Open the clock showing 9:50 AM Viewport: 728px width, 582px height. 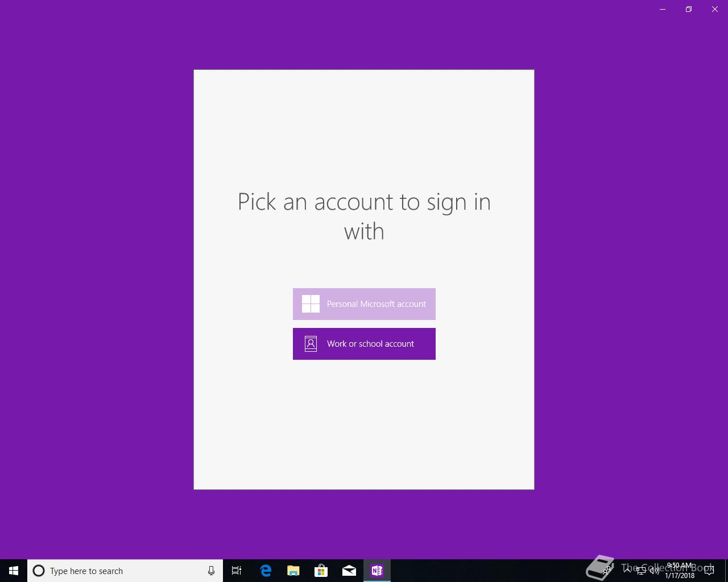pos(680,571)
